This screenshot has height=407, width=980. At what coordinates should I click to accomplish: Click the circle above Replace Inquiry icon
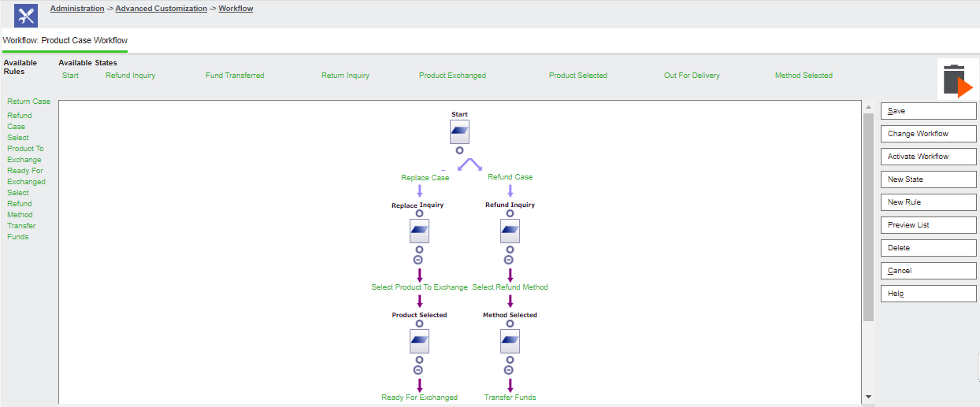click(x=419, y=213)
